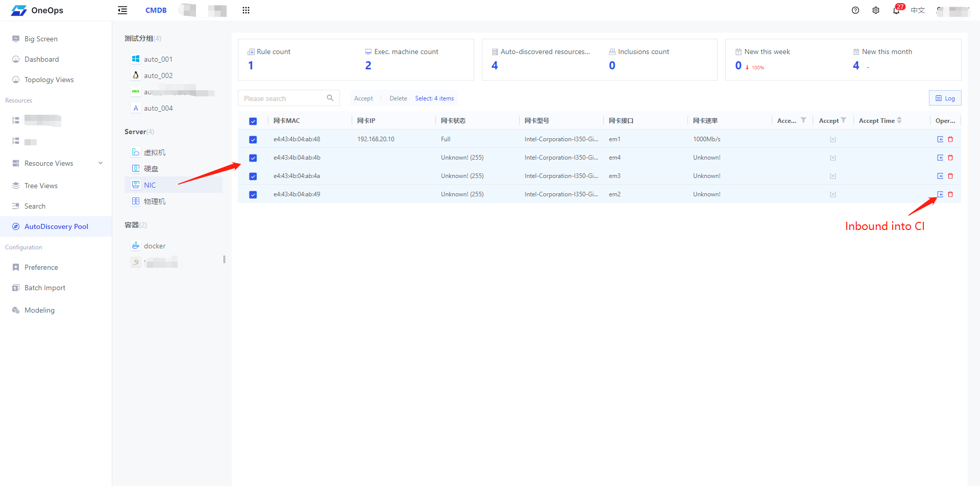Select 虚拟机 under Server
The width and height of the screenshot is (980, 486).
[154, 152]
